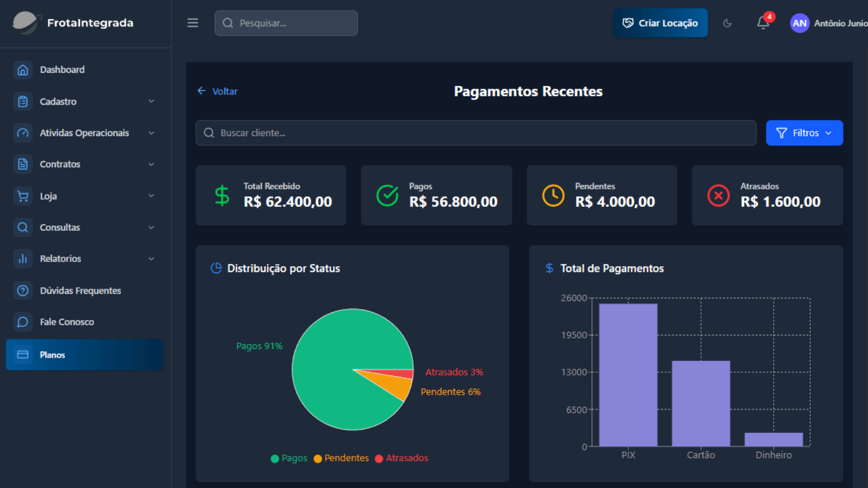The width and height of the screenshot is (868, 488).
Task: Expand the Contratos menu chevron
Action: click(x=151, y=164)
